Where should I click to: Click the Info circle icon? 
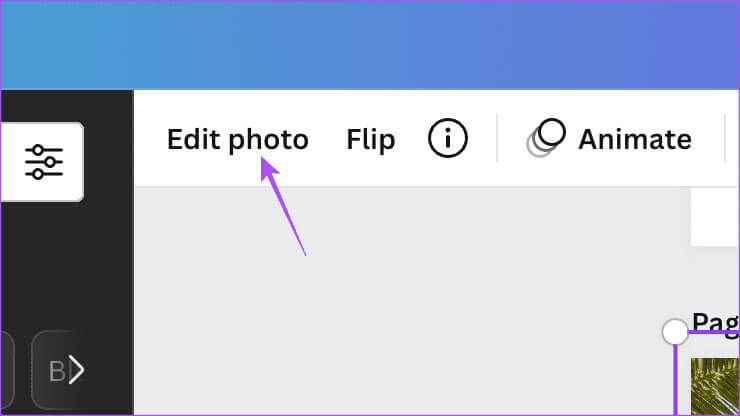point(447,139)
